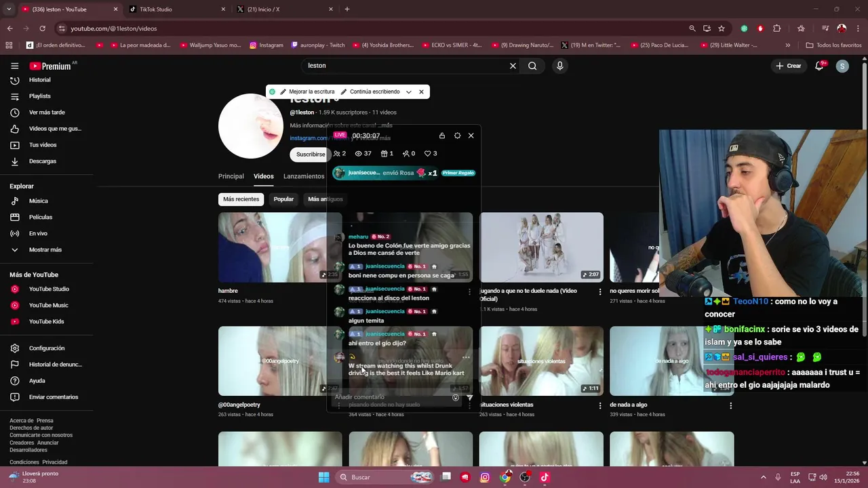Open the Instagram bookmark

click(x=266, y=45)
